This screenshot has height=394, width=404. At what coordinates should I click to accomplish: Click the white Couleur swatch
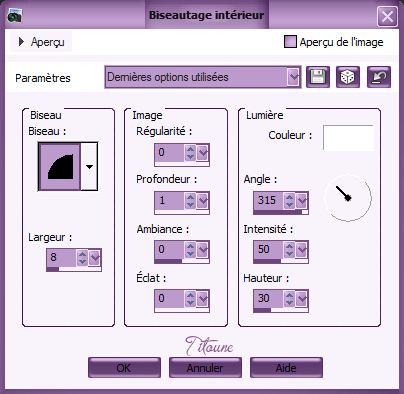click(x=348, y=138)
